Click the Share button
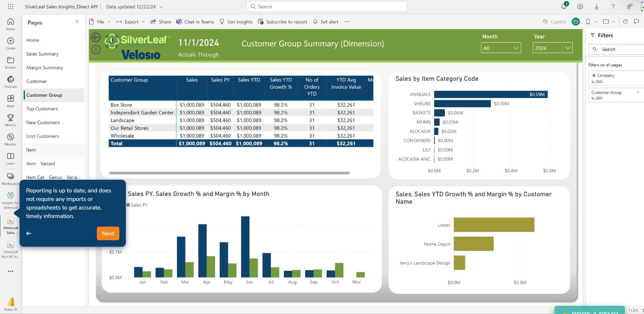Image resolution: width=644 pixels, height=314 pixels. click(x=161, y=22)
